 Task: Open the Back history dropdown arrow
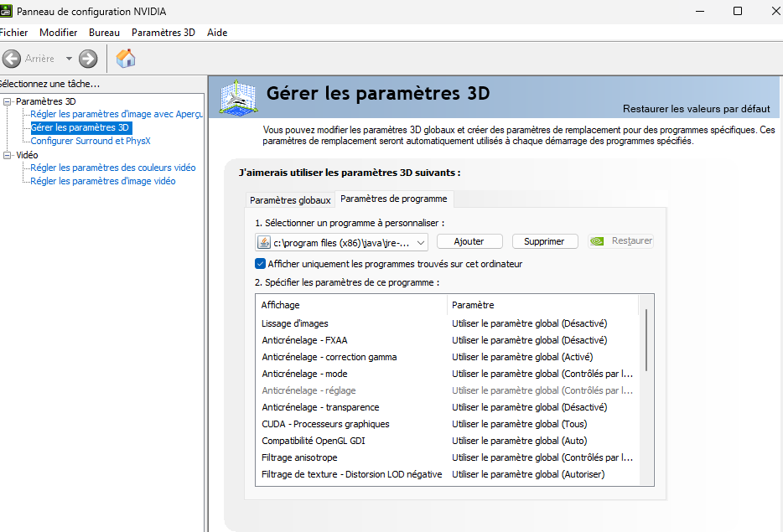(69, 59)
